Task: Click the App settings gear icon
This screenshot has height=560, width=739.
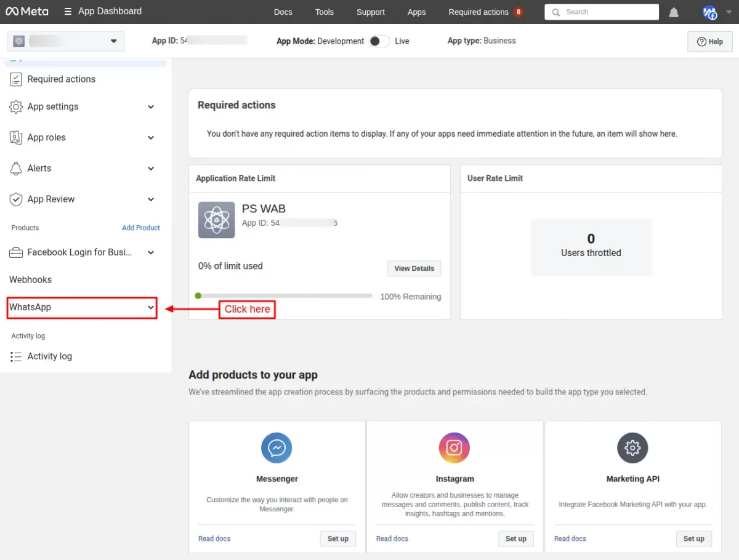Action: click(15, 106)
